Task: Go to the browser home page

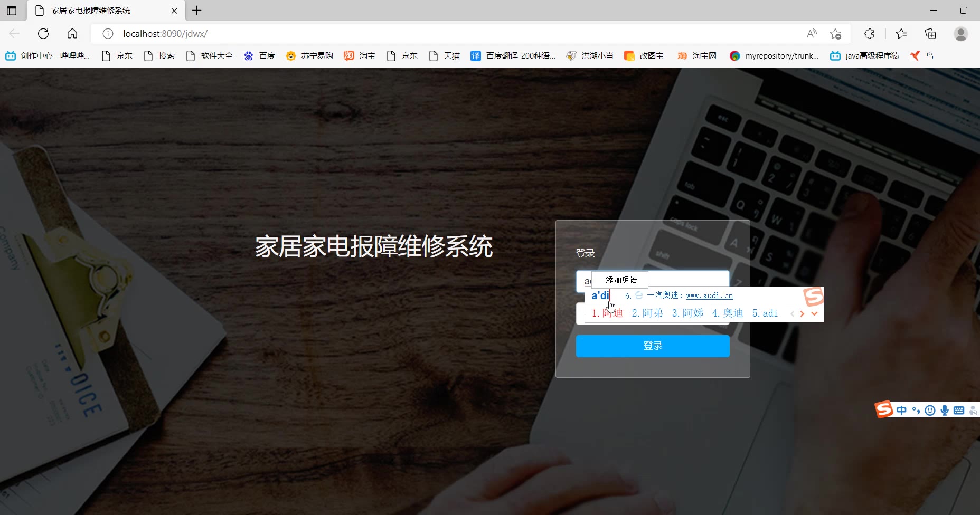Action: coord(72,34)
